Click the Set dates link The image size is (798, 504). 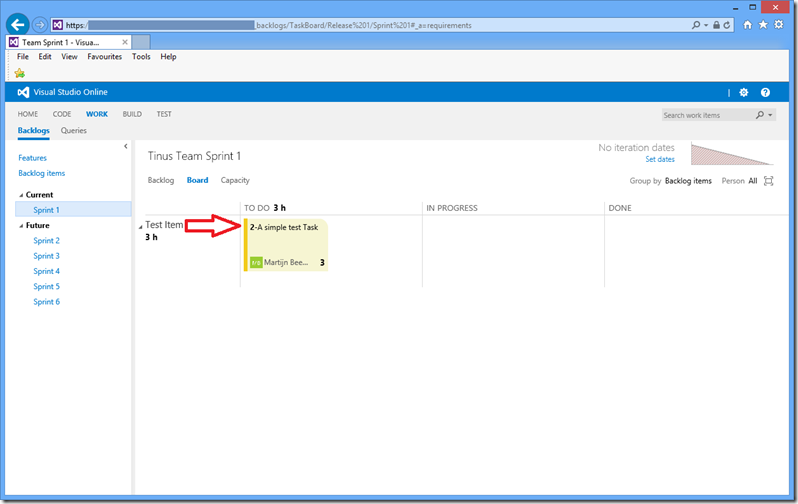(660, 159)
